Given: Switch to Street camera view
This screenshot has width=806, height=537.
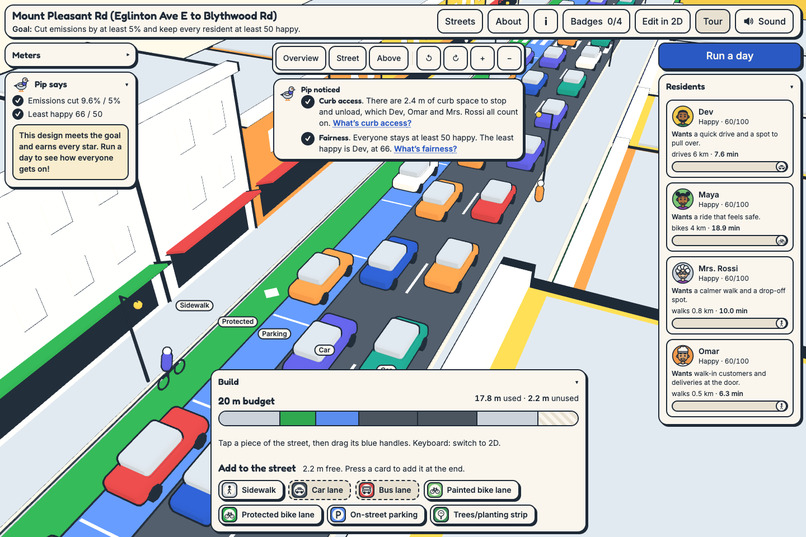Looking at the screenshot, I should (x=347, y=58).
